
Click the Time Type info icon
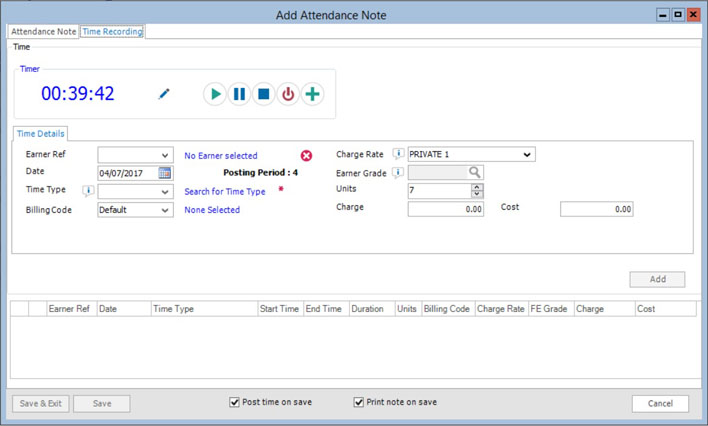pos(88,191)
